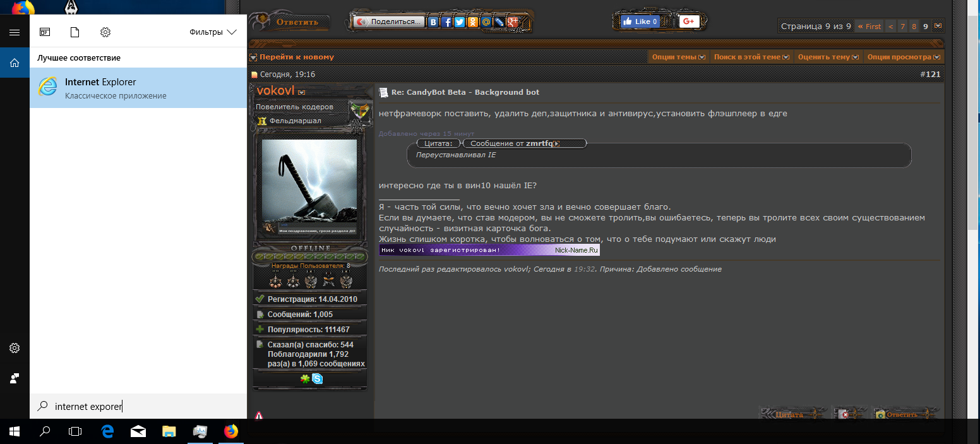Image resolution: width=980 pixels, height=444 pixels.
Task: Click the ICQ flower icon in the profile
Action: 305,379
